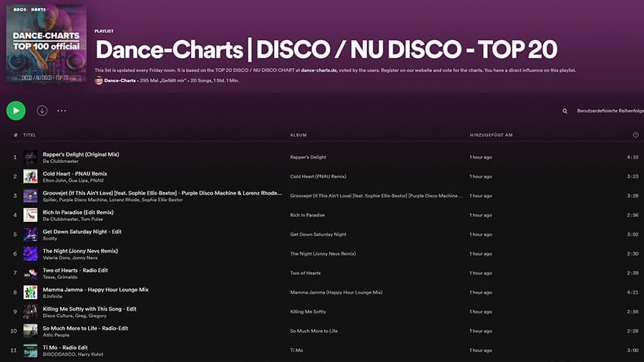The width and height of the screenshot is (644, 362).
Task: Open the Dance-Charts playlist cover image
Action: click(47, 44)
